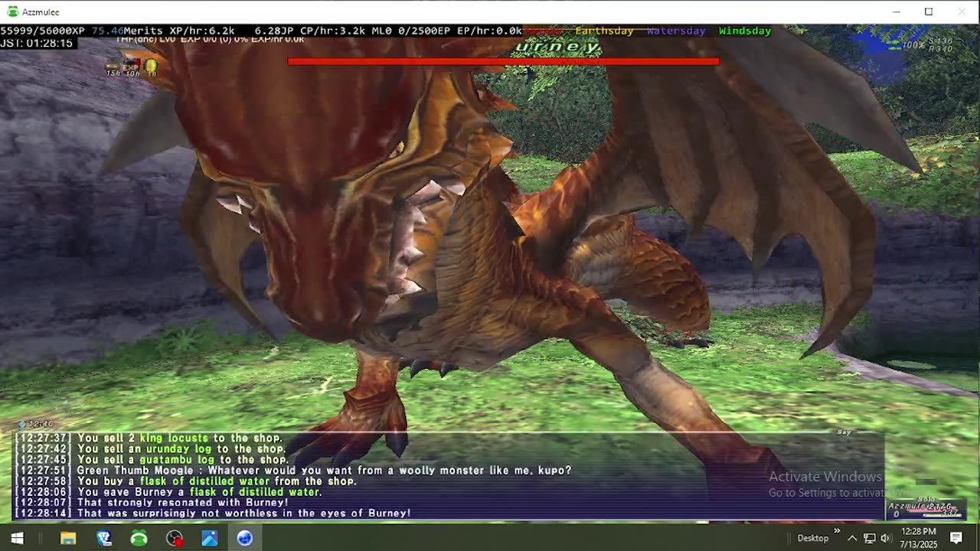The width and height of the screenshot is (980, 551).
Task: Open Brave browser from taskbar
Action: coord(104,538)
